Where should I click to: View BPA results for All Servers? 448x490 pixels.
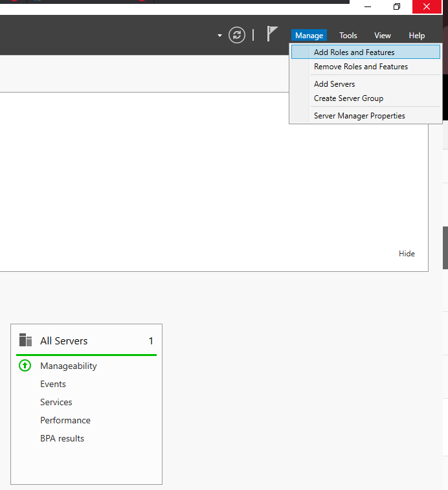point(62,438)
